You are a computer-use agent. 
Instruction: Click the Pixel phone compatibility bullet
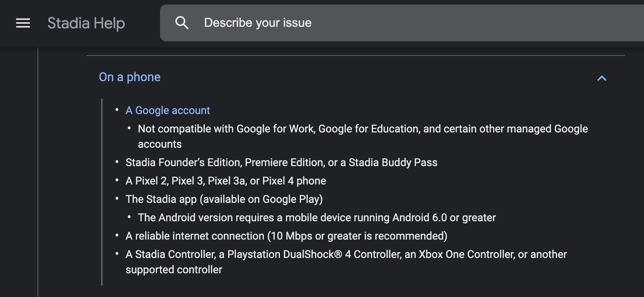click(226, 181)
